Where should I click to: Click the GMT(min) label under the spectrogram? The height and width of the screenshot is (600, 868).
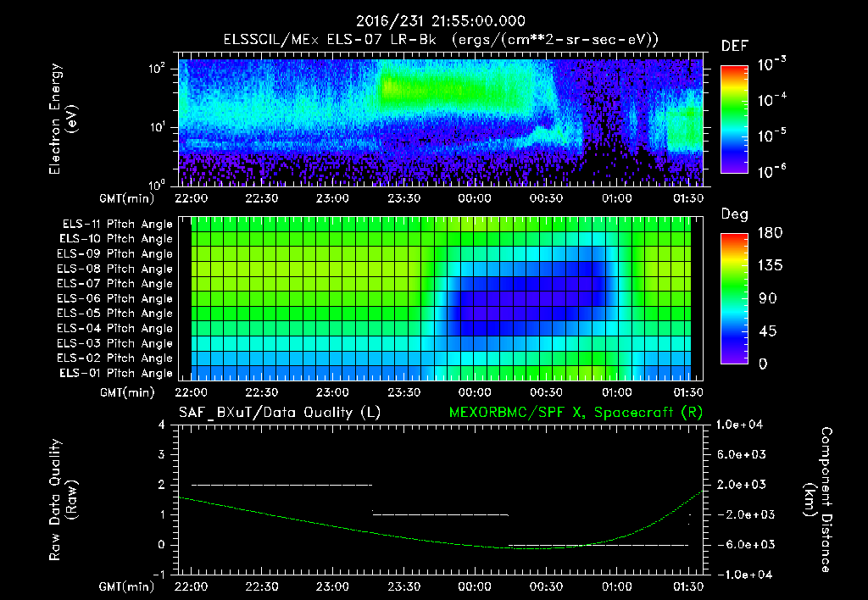pyautogui.click(x=126, y=198)
